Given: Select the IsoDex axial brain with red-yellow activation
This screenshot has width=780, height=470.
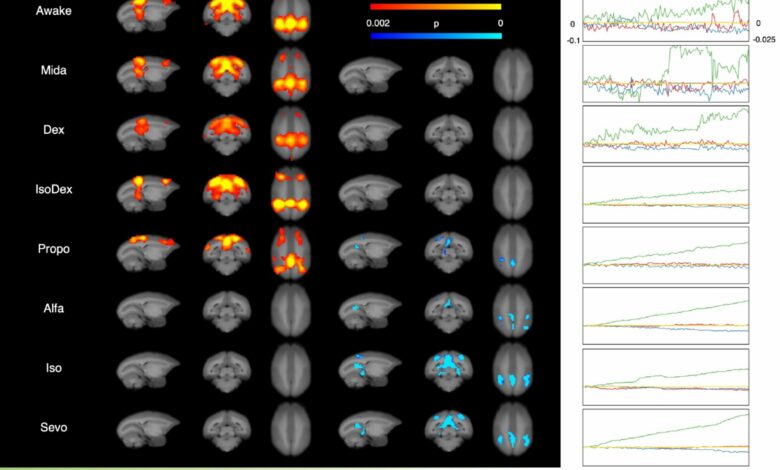Looking at the screenshot, I should point(291,193).
